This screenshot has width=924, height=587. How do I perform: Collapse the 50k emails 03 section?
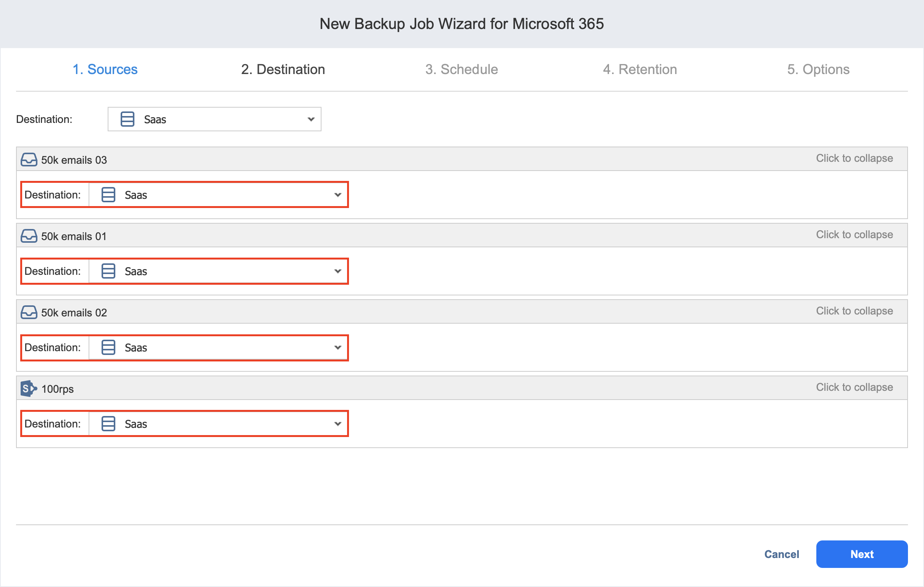coord(854,158)
